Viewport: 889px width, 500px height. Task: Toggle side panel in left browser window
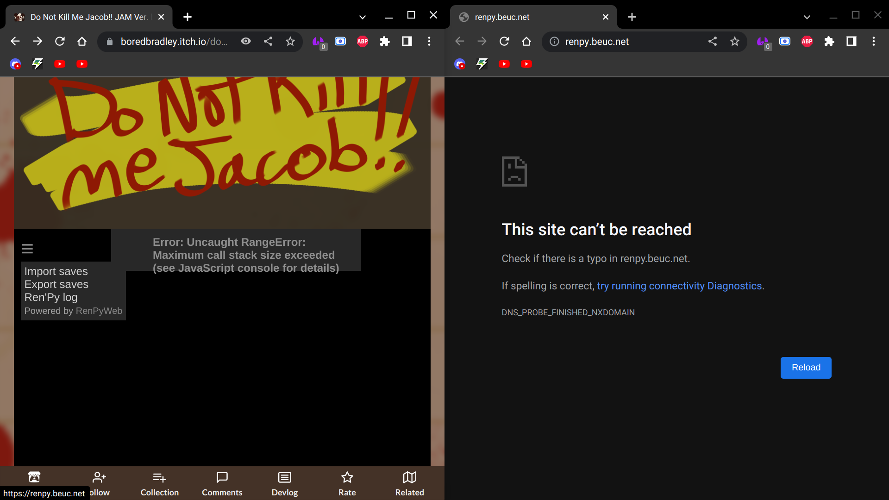pyautogui.click(x=407, y=41)
